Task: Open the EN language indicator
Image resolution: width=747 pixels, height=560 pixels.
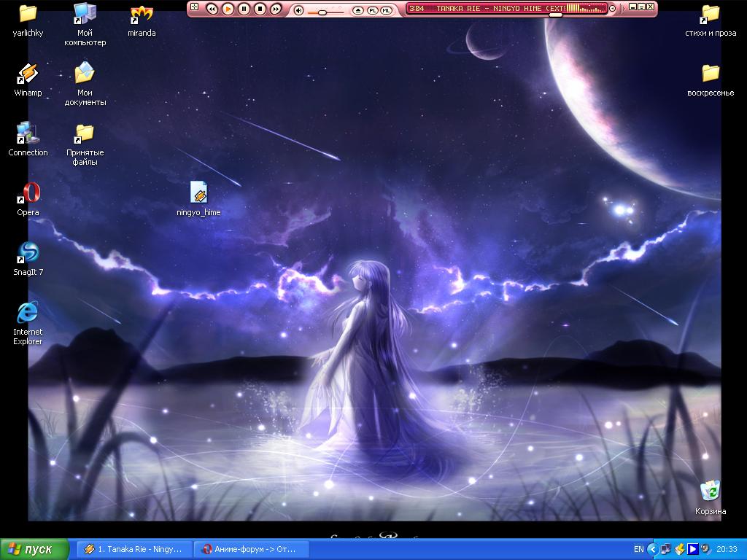Action: point(638,549)
